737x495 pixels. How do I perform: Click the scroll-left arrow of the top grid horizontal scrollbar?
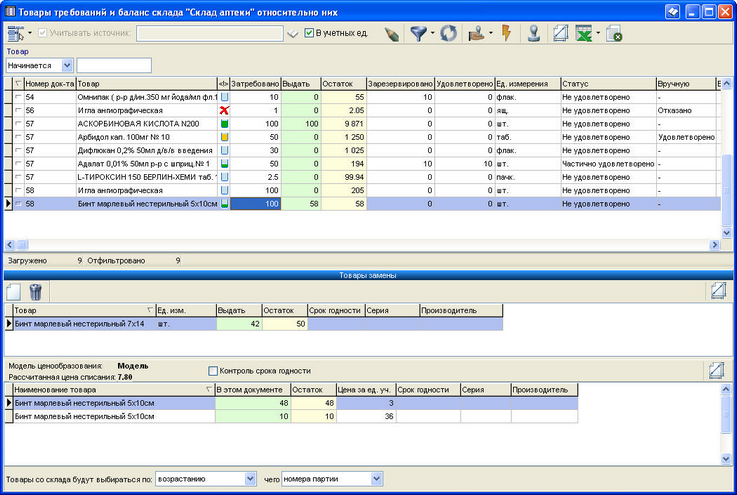click(x=9, y=244)
